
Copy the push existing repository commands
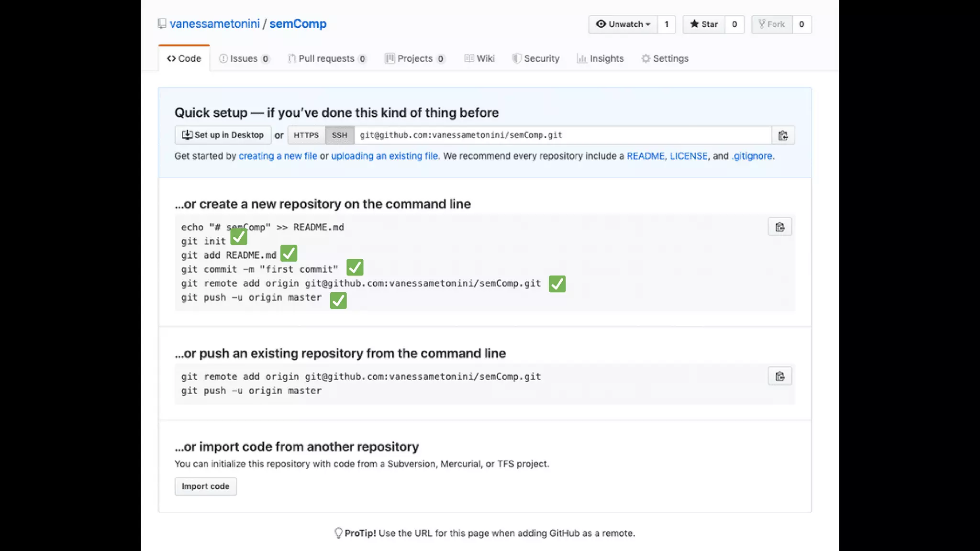coord(780,376)
